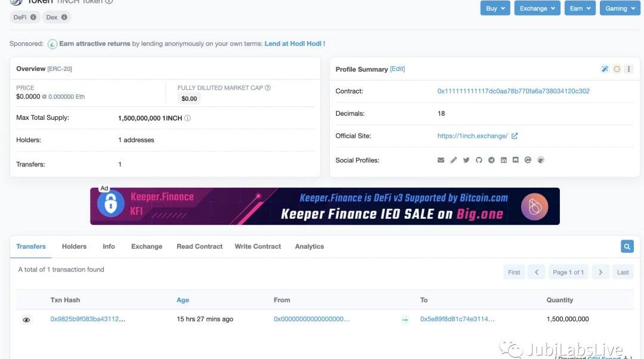Image resolution: width=644 pixels, height=359 pixels.
Task: Toggle the eye icon on the transaction row
Action: pyautogui.click(x=26, y=320)
